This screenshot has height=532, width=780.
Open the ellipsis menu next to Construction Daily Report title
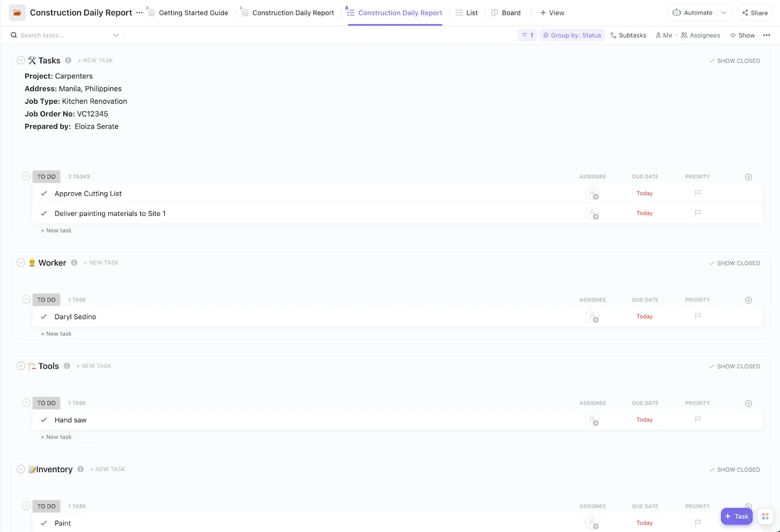(139, 13)
